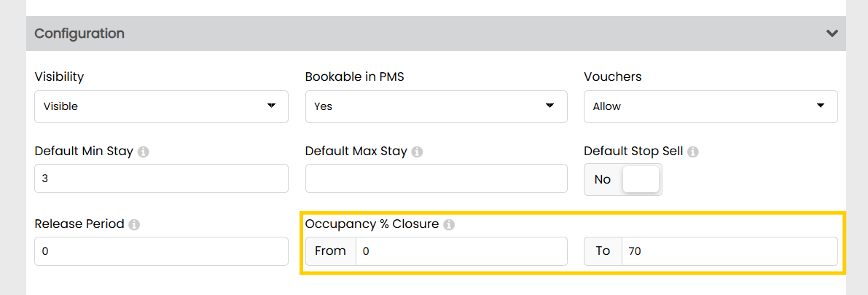Viewport: 868px width, 295px height.
Task: Collapse Configuration section using chevron icon
Action: [832, 34]
